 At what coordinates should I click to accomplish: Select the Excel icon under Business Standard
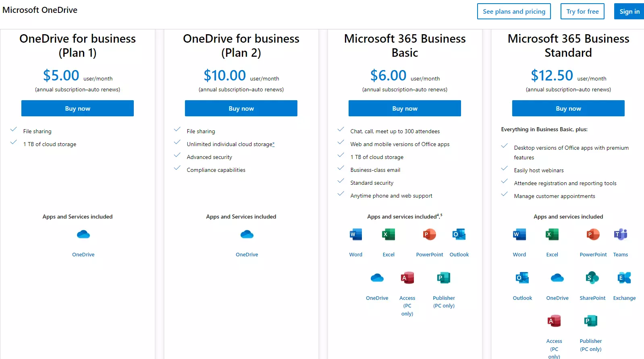(x=552, y=234)
